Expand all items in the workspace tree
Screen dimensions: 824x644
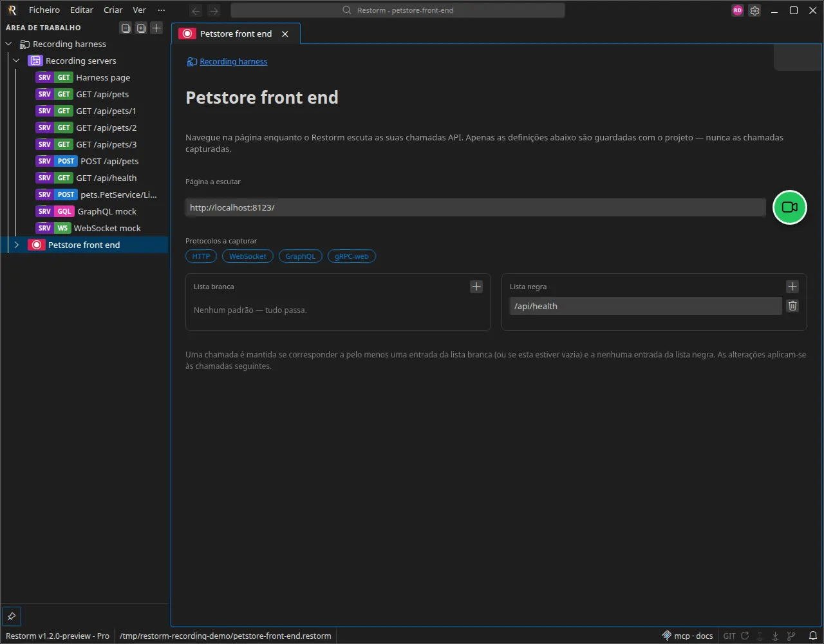point(141,28)
